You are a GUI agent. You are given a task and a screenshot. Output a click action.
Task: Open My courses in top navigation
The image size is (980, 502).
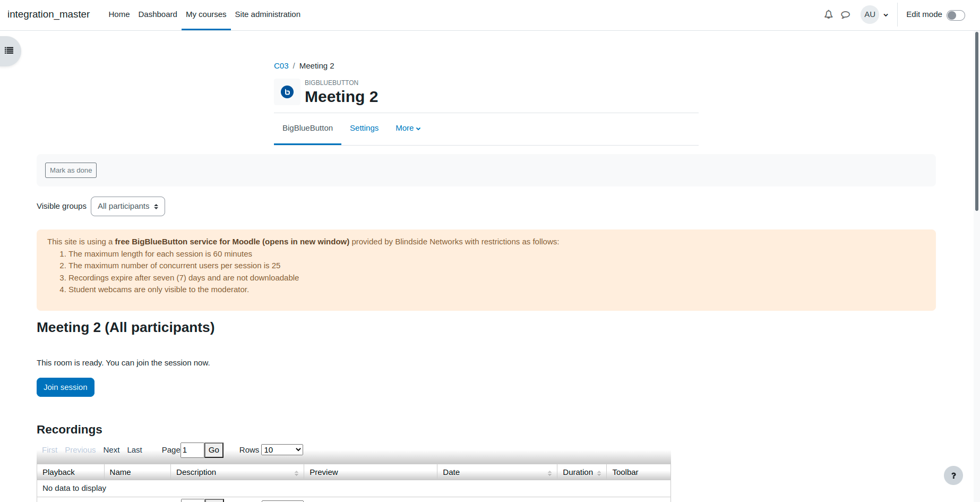point(206,14)
